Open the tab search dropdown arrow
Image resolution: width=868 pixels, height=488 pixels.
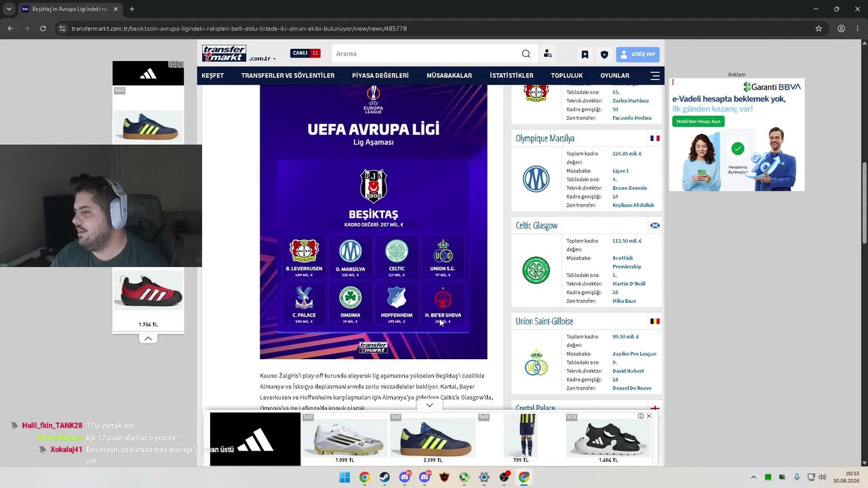[9, 9]
